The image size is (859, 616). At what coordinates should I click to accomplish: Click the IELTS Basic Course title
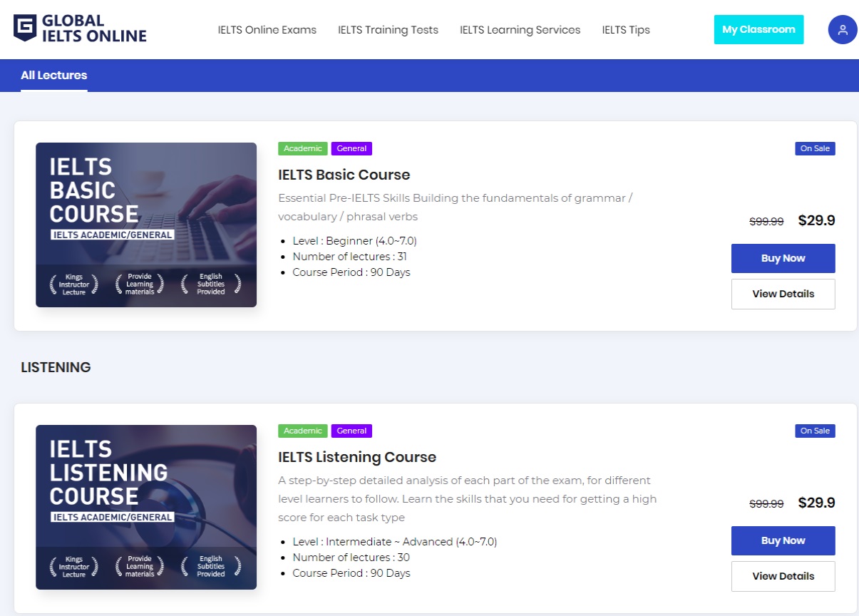point(344,175)
